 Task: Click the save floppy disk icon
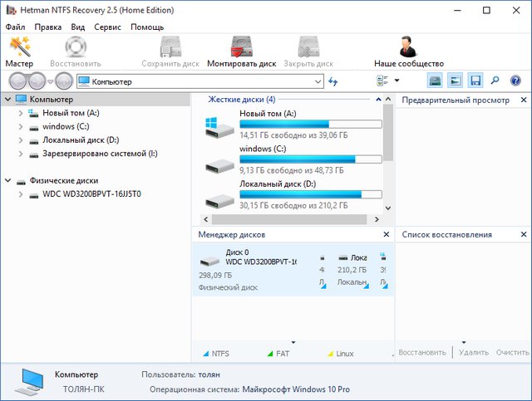475,81
